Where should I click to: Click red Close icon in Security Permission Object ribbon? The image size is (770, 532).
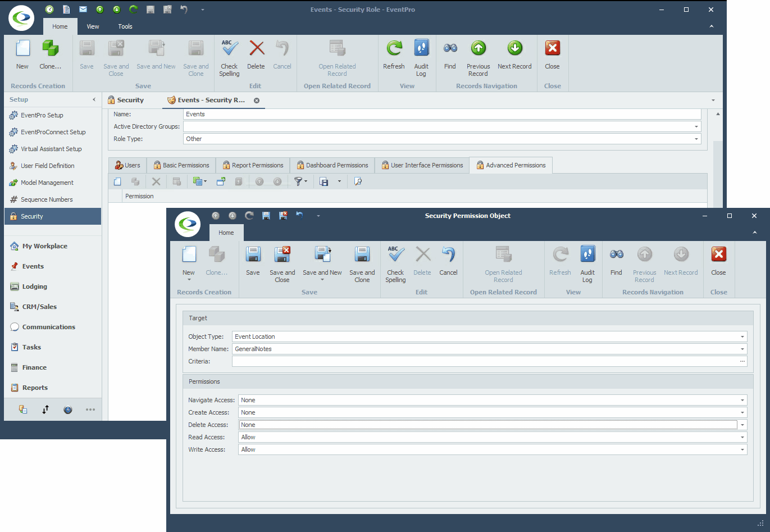[x=718, y=254]
